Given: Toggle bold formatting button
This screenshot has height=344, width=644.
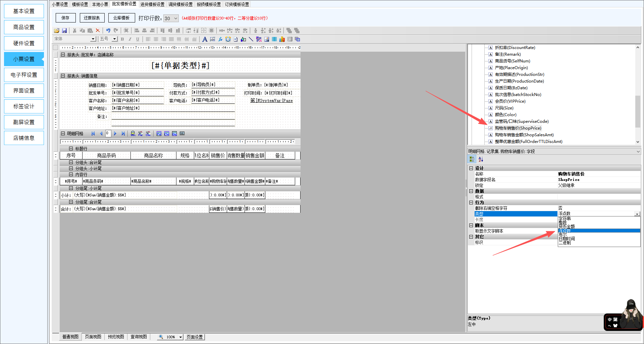Looking at the screenshot, I should 122,39.
